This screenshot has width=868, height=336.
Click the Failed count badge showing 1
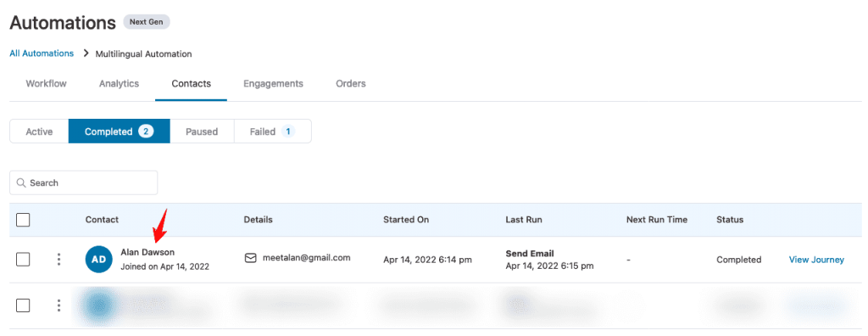click(x=288, y=132)
